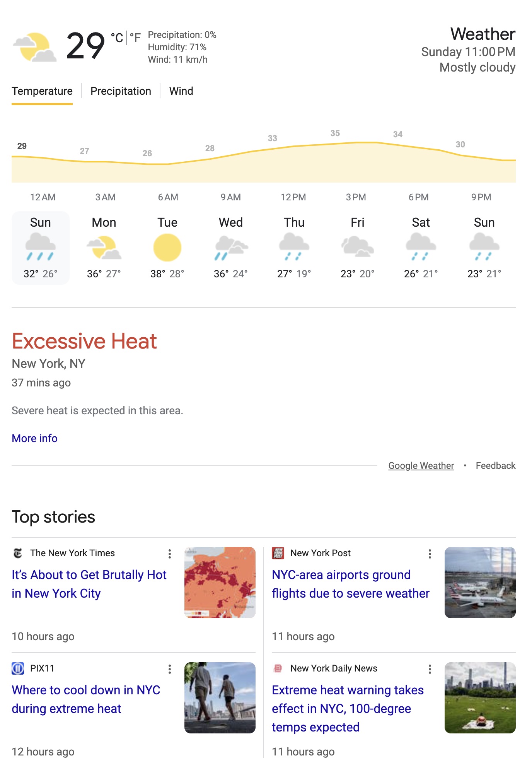532x769 pixels.
Task: Switch temperature units to Celsius
Action: pos(117,38)
